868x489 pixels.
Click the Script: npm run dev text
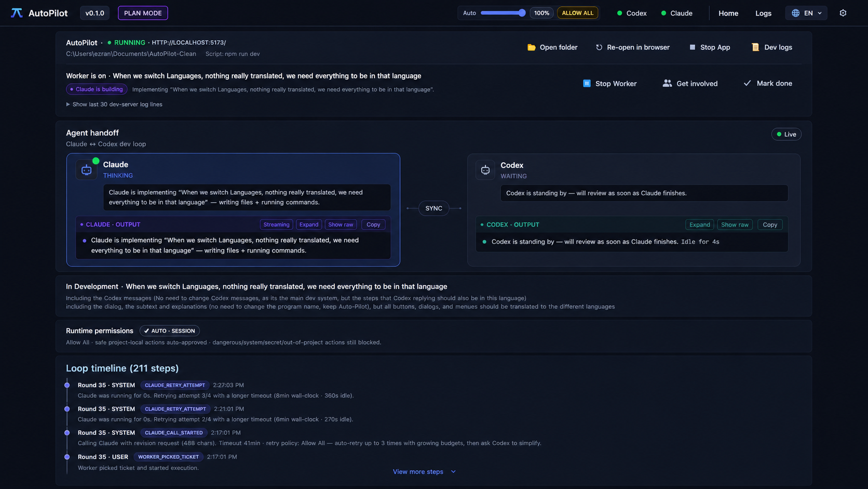pyautogui.click(x=233, y=54)
